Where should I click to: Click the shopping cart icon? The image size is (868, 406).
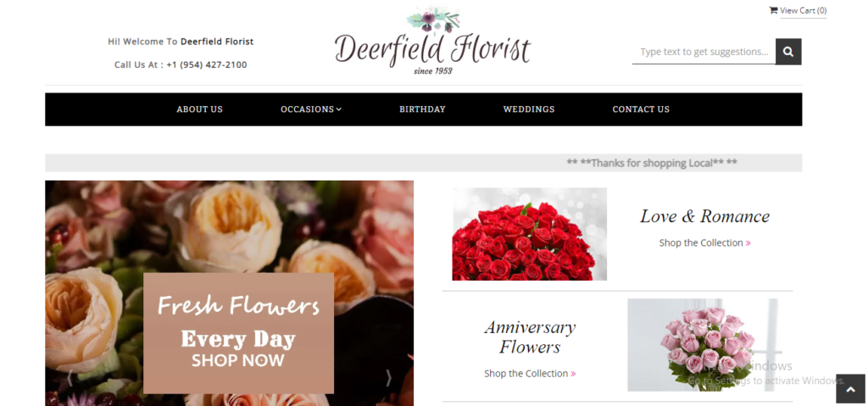773,10
